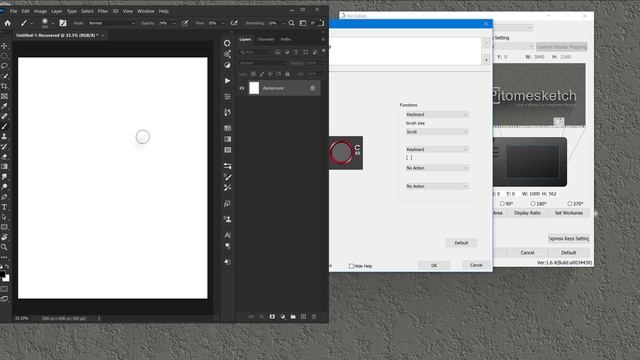Toggle the Brush Settings panel button
Image resolution: width=640 pixels, height=360 pixels.
tap(63, 23)
